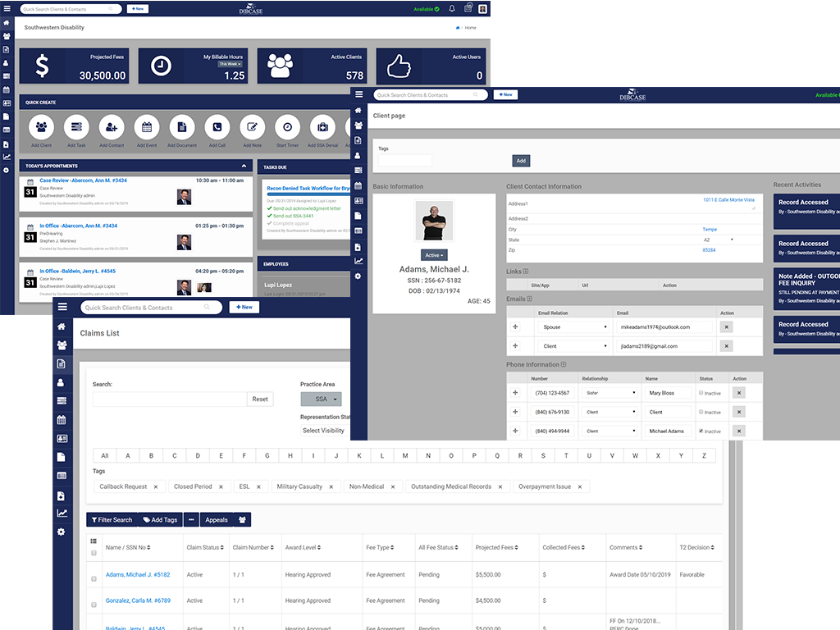
Task: Expand the Phone Information plus icon
Action: click(564, 364)
